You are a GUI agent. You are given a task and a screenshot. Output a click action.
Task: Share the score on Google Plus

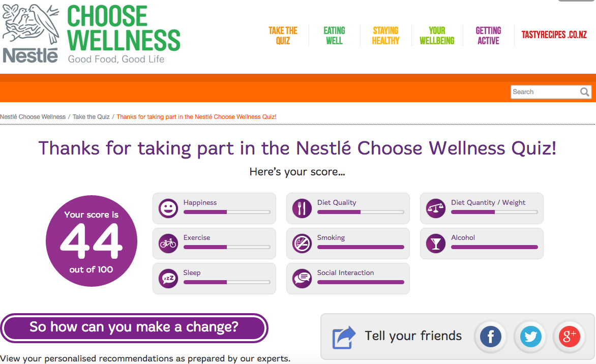pyautogui.click(x=570, y=337)
